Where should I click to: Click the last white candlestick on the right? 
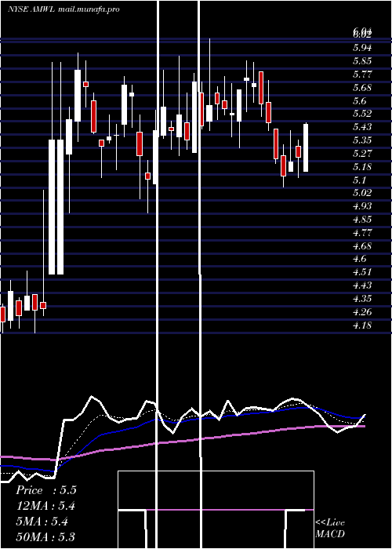pos(306,147)
